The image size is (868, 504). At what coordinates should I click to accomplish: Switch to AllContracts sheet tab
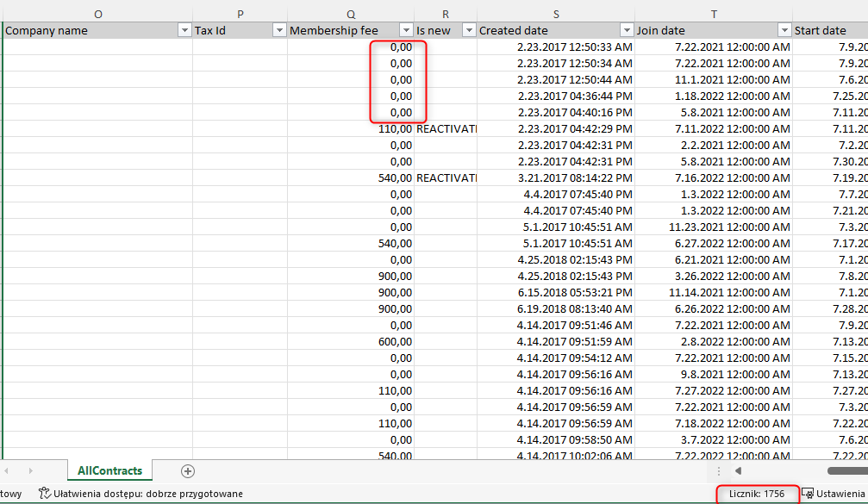click(x=109, y=471)
